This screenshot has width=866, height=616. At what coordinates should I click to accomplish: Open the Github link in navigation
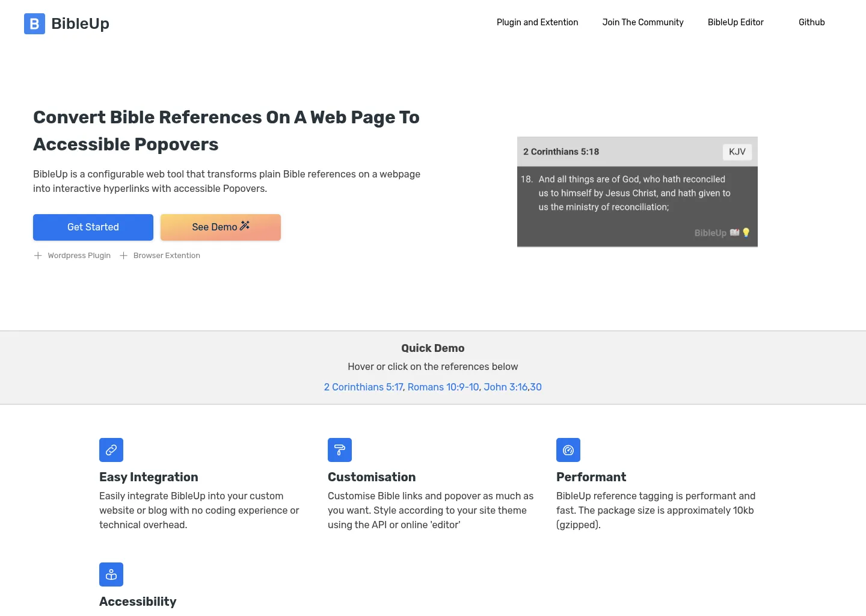pyautogui.click(x=811, y=22)
